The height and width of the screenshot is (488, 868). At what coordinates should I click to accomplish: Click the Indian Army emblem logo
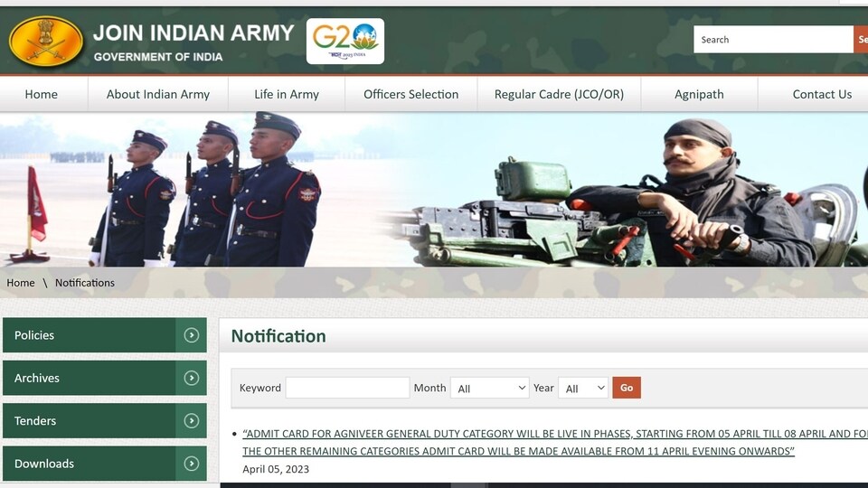point(46,41)
